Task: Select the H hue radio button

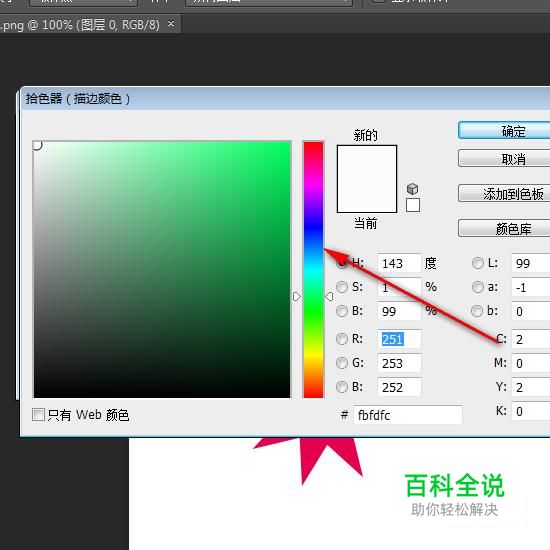Action: click(342, 263)
